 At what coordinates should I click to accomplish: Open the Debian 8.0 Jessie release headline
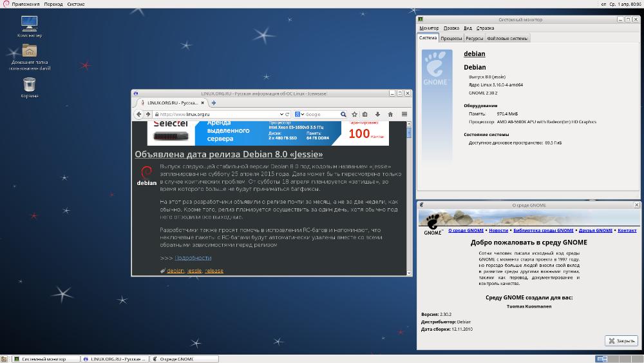point(229,154)
